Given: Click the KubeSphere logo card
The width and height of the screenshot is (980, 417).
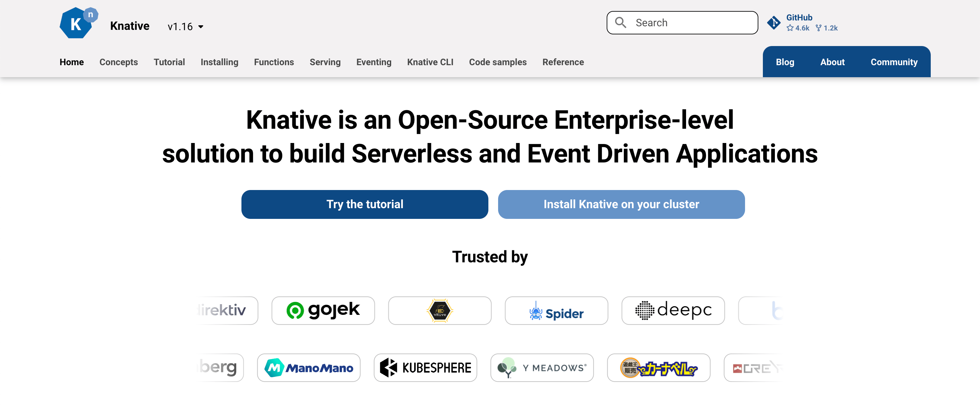Looking at the screenshot, I should coord(425,367).
